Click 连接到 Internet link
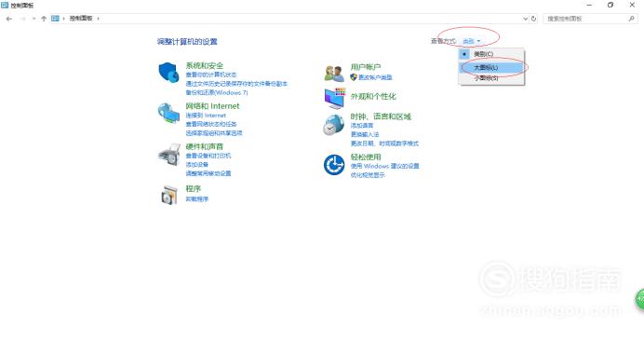Image resolution: width=644 pixels, height=342 pixels. 206,116
